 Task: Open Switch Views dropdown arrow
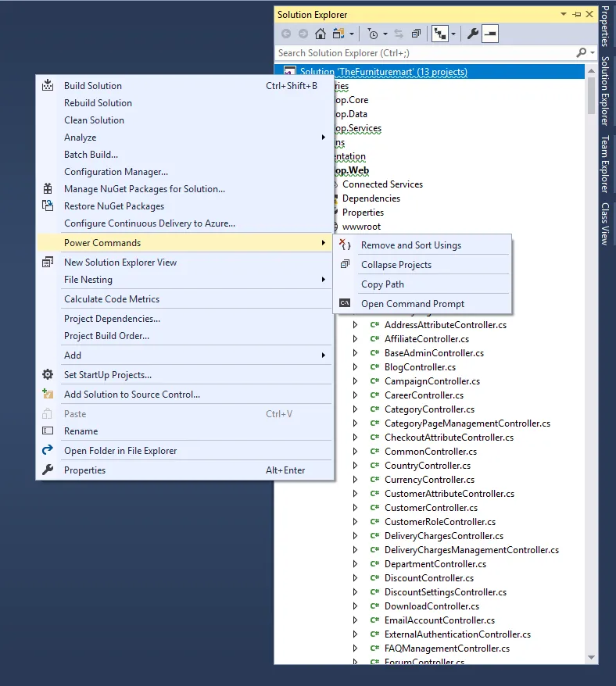(352, 34)
